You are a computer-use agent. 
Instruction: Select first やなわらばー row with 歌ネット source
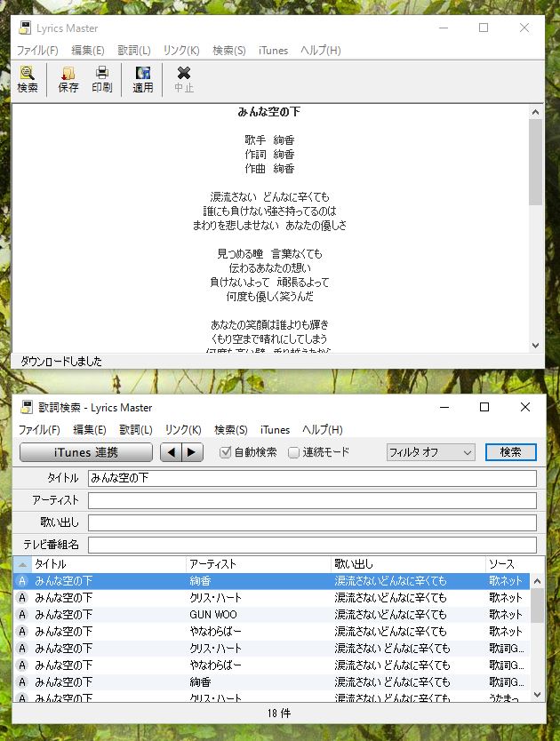pyautogui.click(x=271, y=632)
